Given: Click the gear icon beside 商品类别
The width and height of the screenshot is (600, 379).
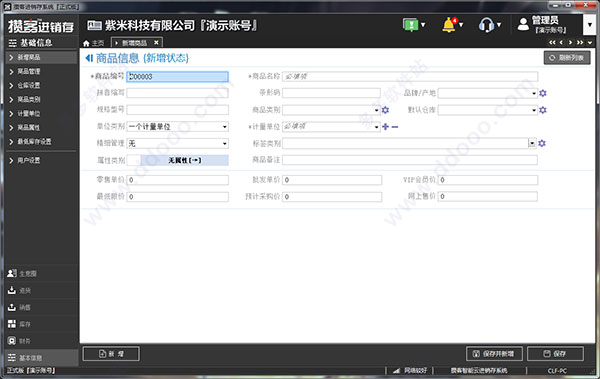Looking at the screenshot, I should click(x=385, y=110).
